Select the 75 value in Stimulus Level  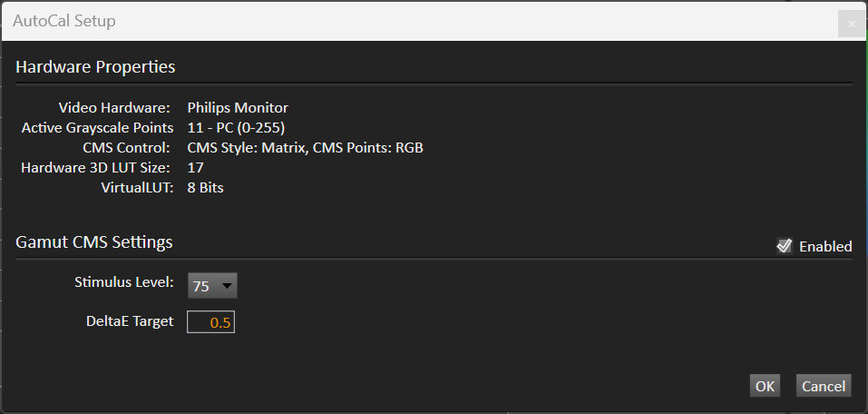click(201, 287)
